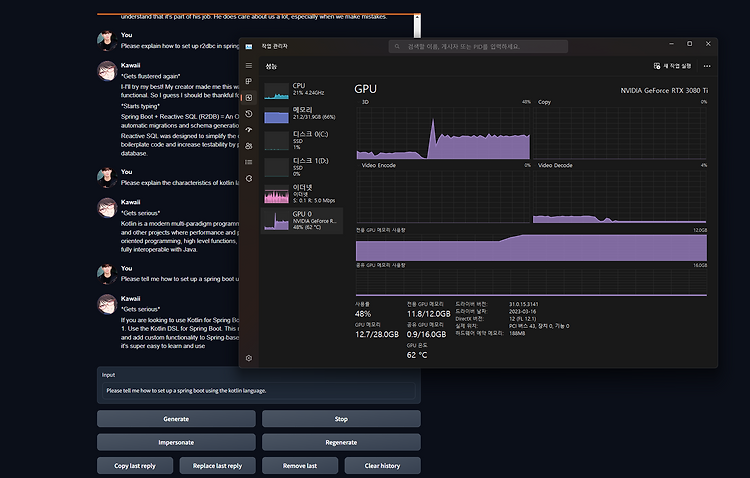Click the shared GPU memory usage graph
750x478 pixels.
tap(531, 282)
